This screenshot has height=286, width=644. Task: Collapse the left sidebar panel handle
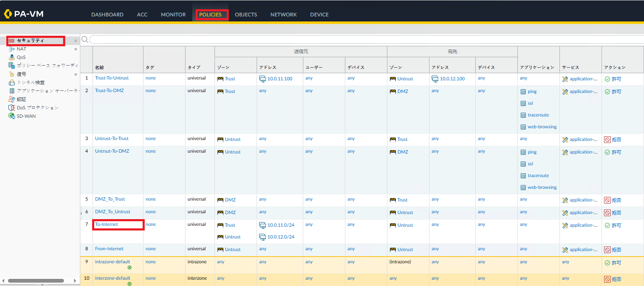pyautogui.click(x=81, y=214)
